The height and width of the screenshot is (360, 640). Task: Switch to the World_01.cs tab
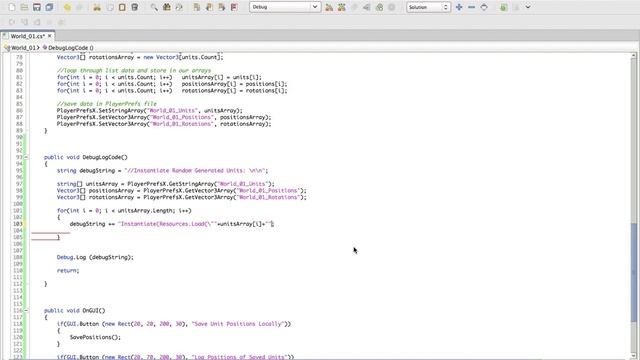(x=27, y=36)
